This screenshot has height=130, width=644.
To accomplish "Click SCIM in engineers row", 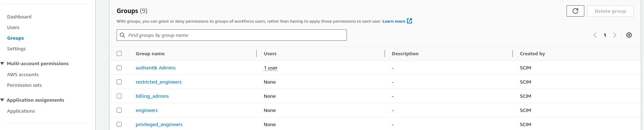I will pyautogui.click(x=525, y=110).
